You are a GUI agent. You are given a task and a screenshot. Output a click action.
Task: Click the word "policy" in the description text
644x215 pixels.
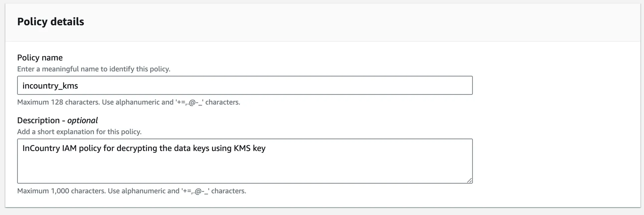point(90,148)
